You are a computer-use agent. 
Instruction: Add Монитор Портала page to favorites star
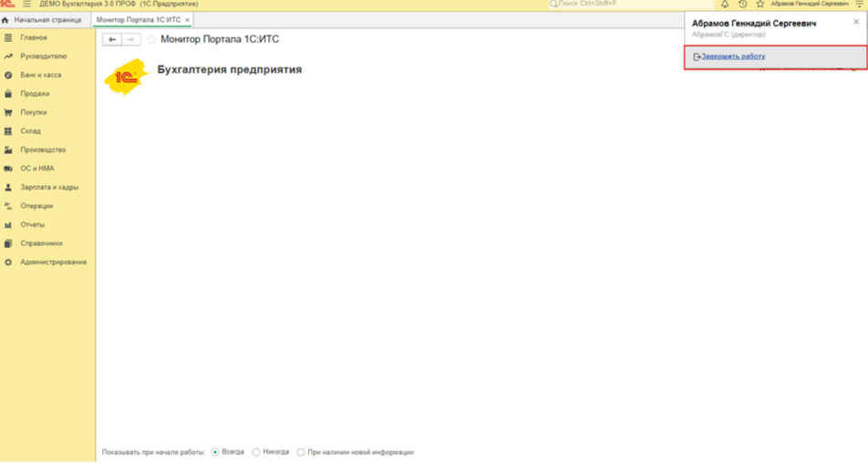[151, 40]
